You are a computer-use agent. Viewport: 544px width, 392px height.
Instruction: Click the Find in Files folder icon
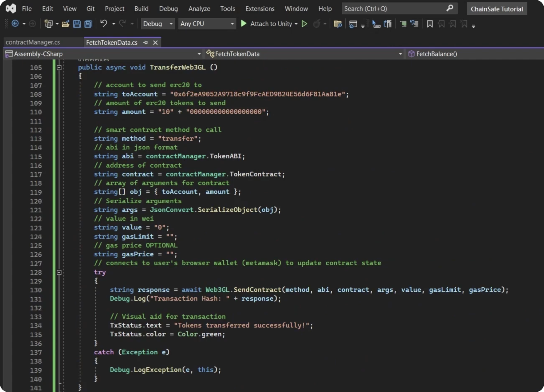coord(338,24)
